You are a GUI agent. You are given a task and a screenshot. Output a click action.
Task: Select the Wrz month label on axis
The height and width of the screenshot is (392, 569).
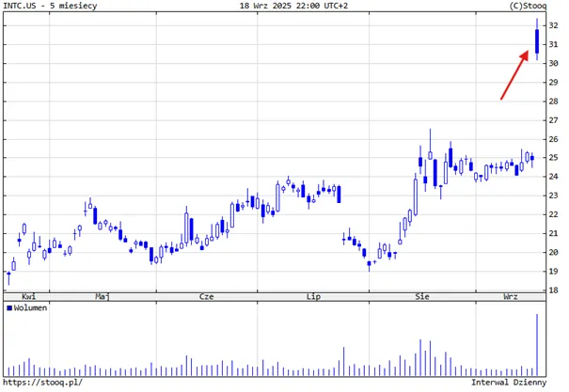(511, 297)
